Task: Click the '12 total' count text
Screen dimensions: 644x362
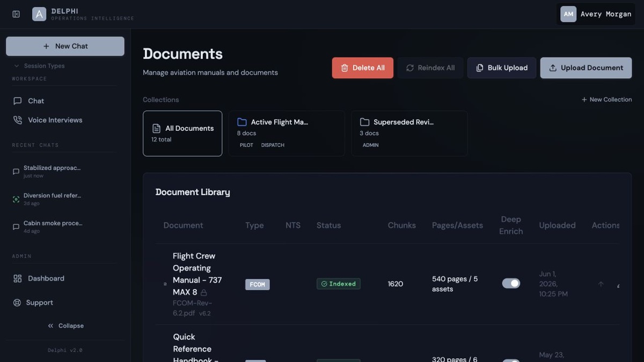Action: coord(162,139)
